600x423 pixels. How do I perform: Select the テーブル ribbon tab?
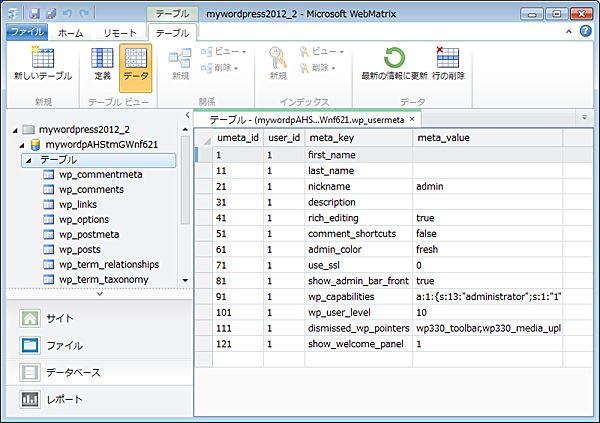pos(172,33)
